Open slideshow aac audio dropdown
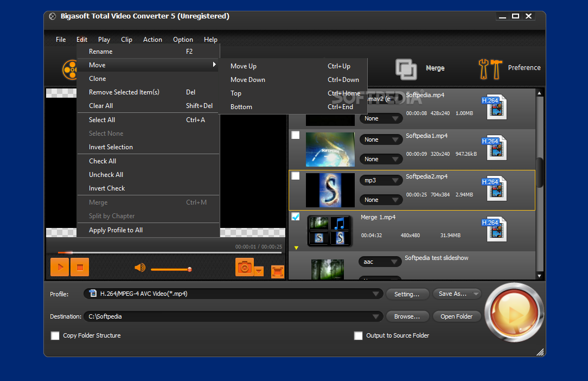Viewport: 588px width, 381px height. pyautogui.click(x=380, y=262)
